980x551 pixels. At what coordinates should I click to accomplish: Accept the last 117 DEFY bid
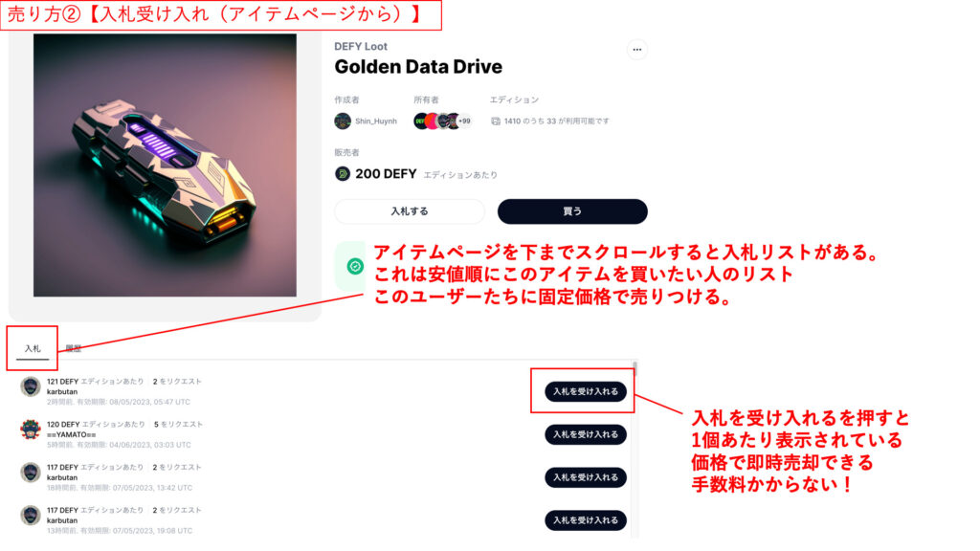tap(586, 519)
